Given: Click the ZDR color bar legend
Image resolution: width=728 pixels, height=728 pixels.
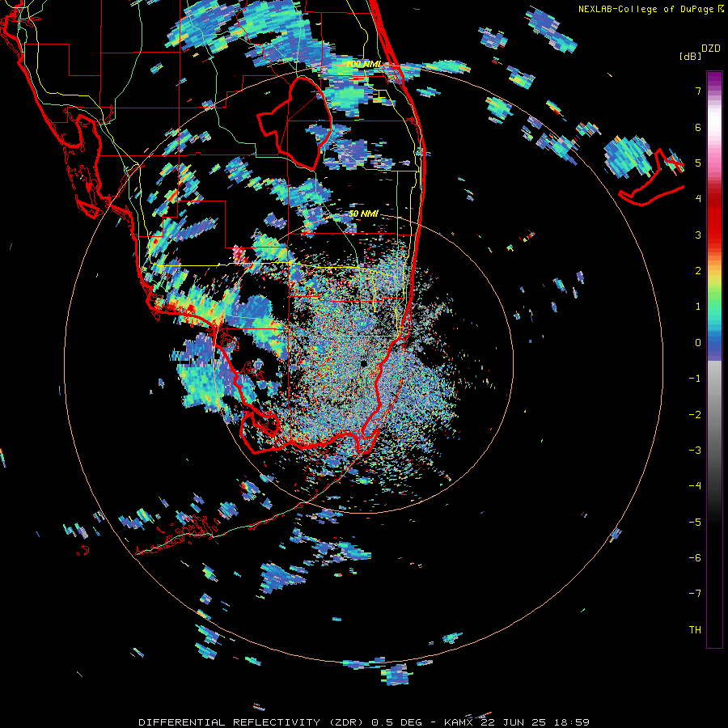Looking at the screenshot, I should pos(714,359).
